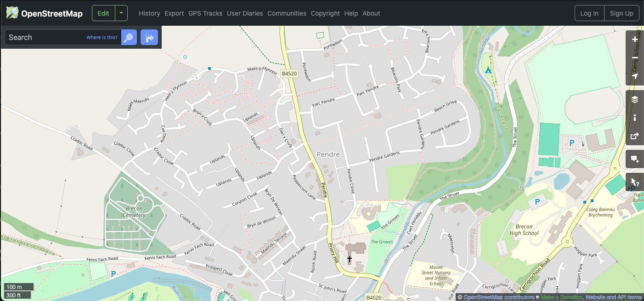
Task: Go to GPS Tracks
Action: point(205,13)
